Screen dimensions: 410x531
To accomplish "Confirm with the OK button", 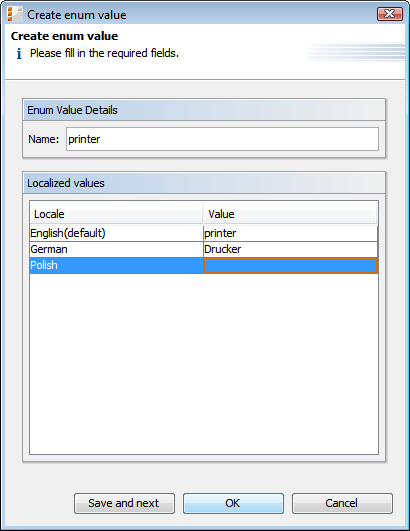I will tap(233, 503).
